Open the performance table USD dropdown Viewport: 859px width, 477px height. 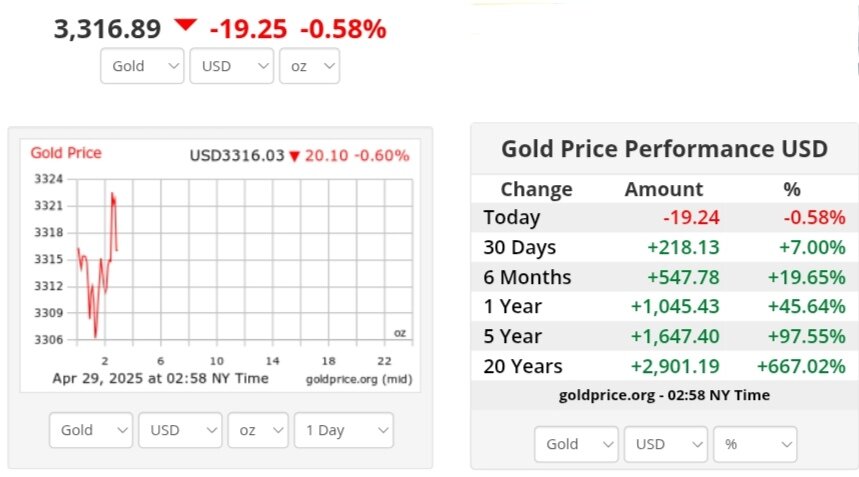tap(666, 444)
